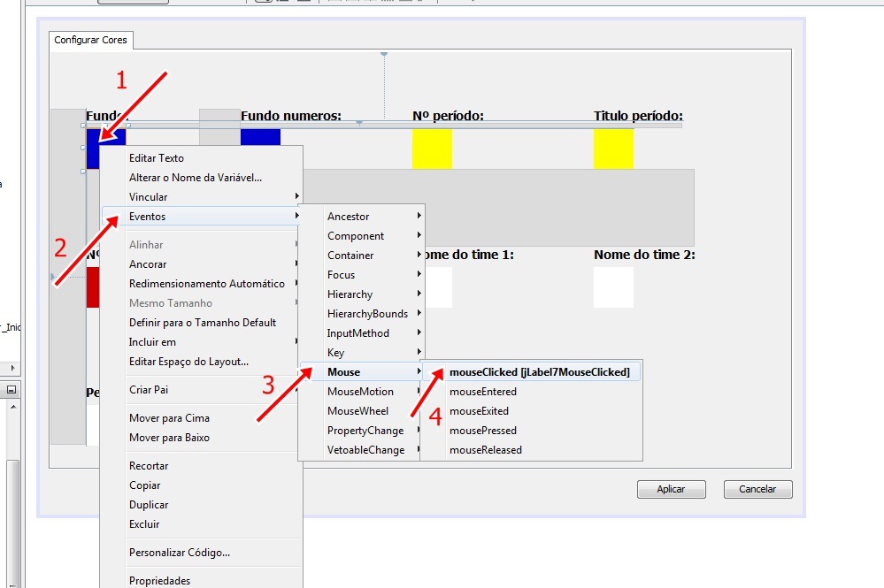Open the Vincular submenu
Image resolution: width=884 pixels, height=588 pixels.
point(201,197)
